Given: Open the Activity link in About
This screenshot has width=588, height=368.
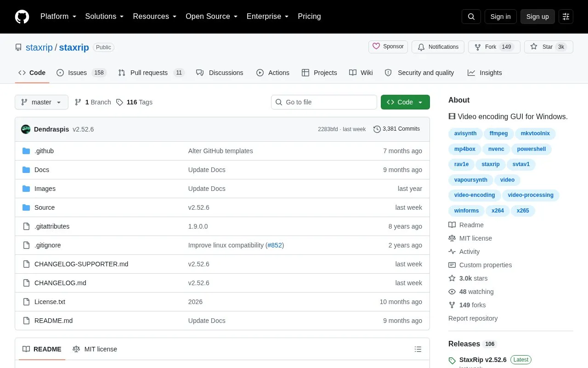Looking at the screenshot, I should 464,252.
